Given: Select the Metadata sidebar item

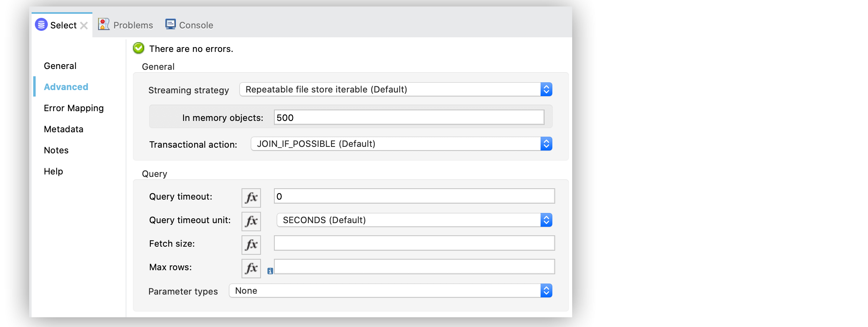Looking at the screenshot, I should [64, 129].
